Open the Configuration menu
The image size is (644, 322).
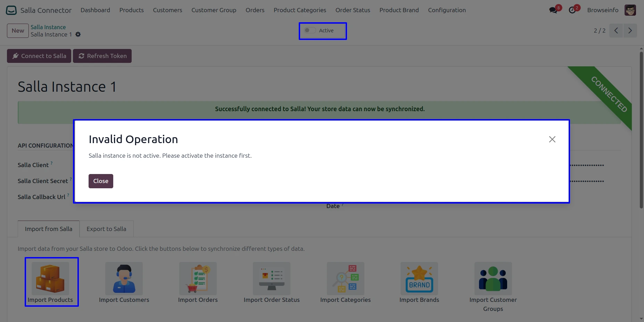pos(447,10)
